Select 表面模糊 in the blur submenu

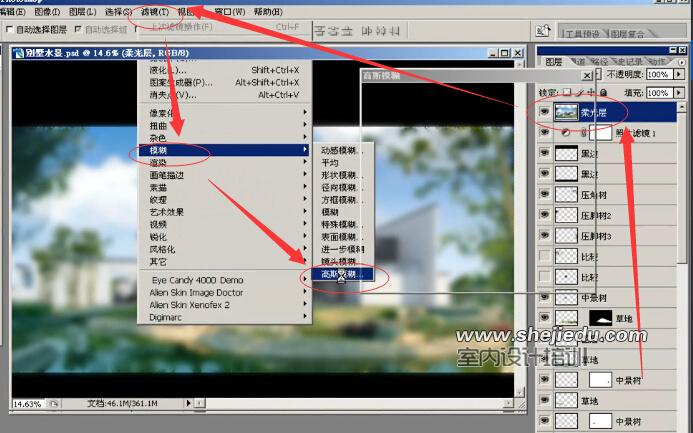[343, 237]
